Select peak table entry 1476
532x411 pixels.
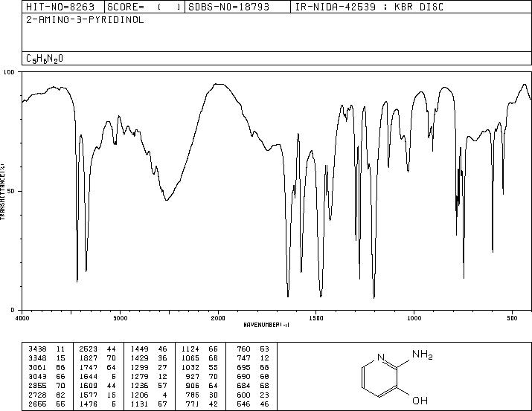89,404
